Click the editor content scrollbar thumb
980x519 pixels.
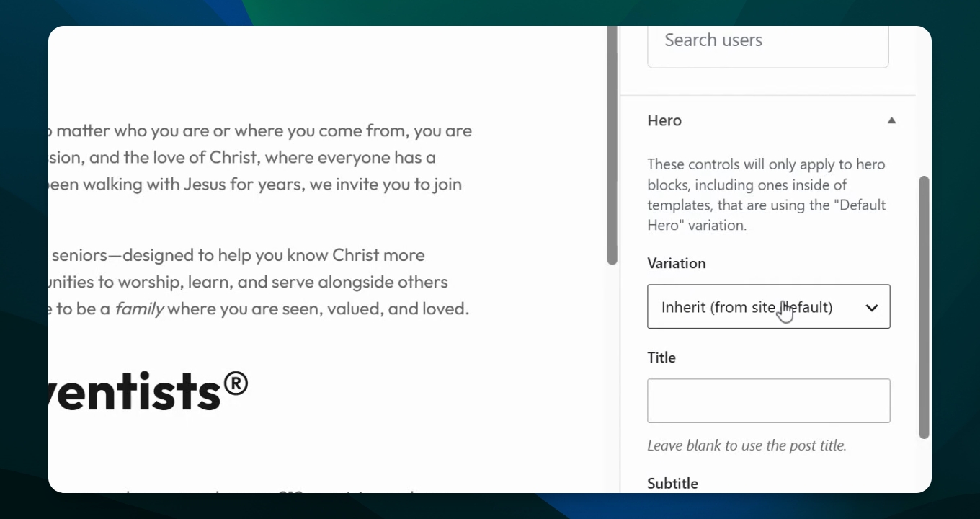tap(612, 145)
